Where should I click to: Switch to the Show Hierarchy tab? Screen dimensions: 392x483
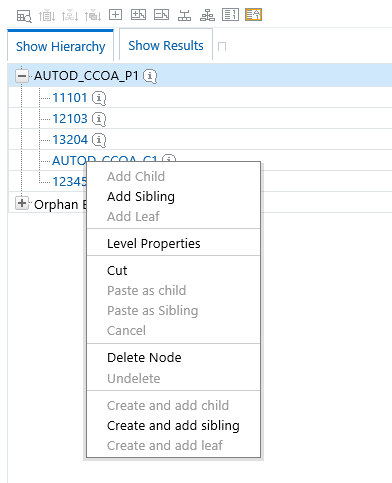(x=60, y=46)
